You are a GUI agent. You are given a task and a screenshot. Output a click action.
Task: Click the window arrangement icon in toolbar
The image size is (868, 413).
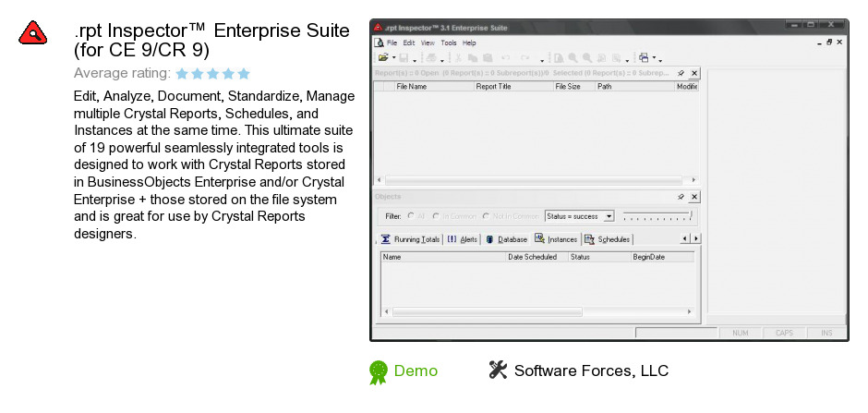pos(644,57)
